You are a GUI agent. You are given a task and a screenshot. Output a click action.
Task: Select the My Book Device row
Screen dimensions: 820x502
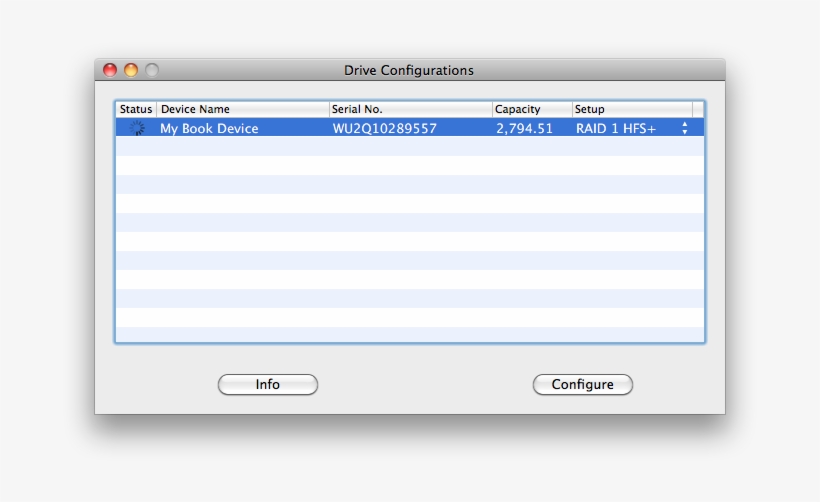pos(209,128)
